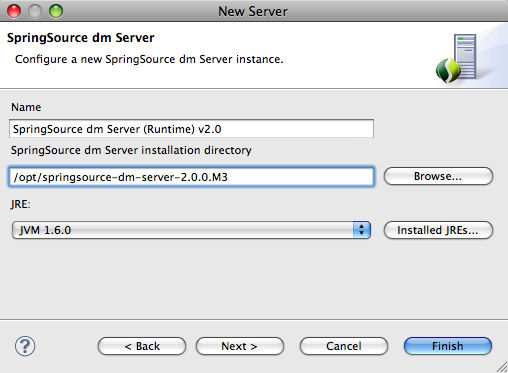
Task: Focus the server Name text field
Action: pos(191,129)
